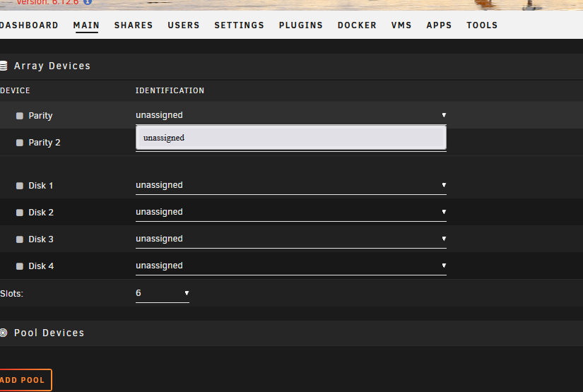Switch to the Tools tab
Viewport: 583px width, 392px height.
[482, 25]
